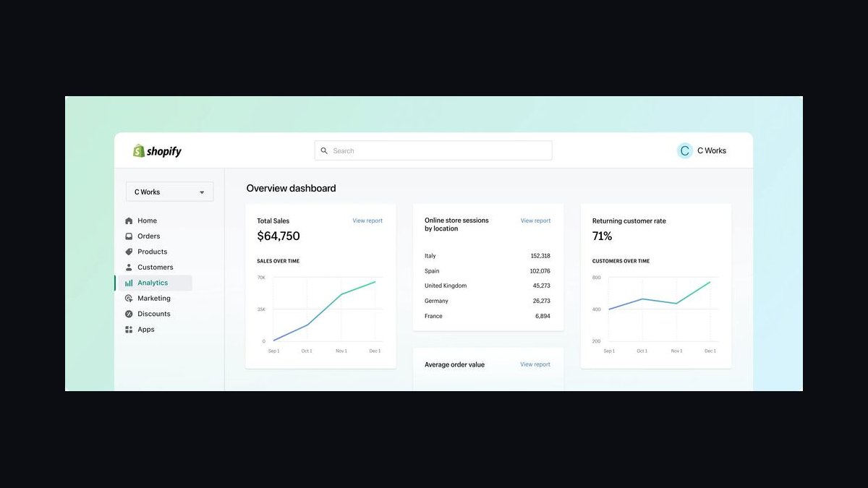Click the Germany sessions row

tap(488, 301)
